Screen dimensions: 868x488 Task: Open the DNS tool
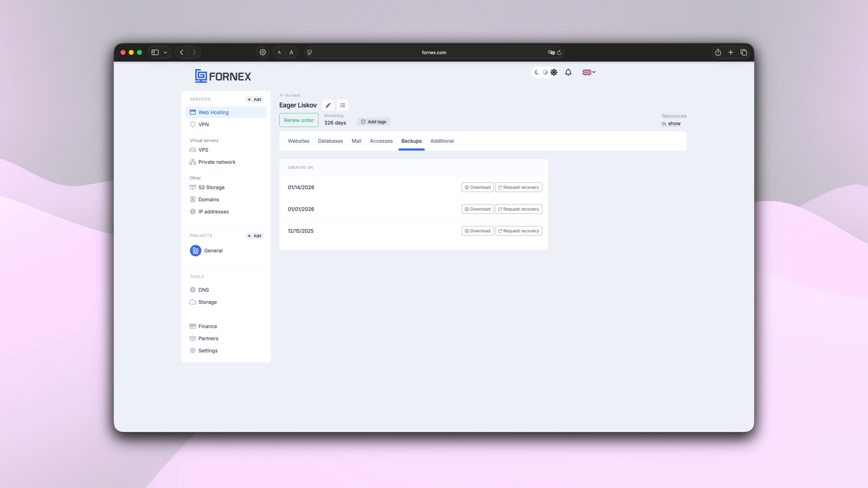203,290
